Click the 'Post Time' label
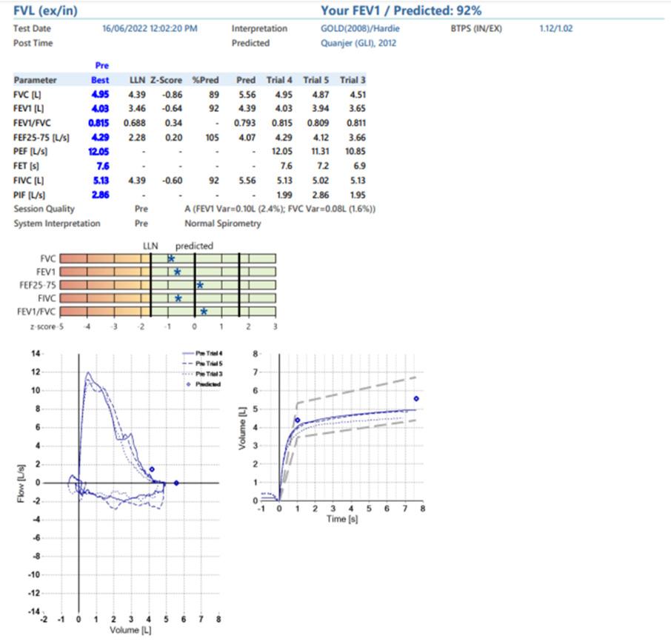Screen dimensions: 671x644 click(33, 43)
